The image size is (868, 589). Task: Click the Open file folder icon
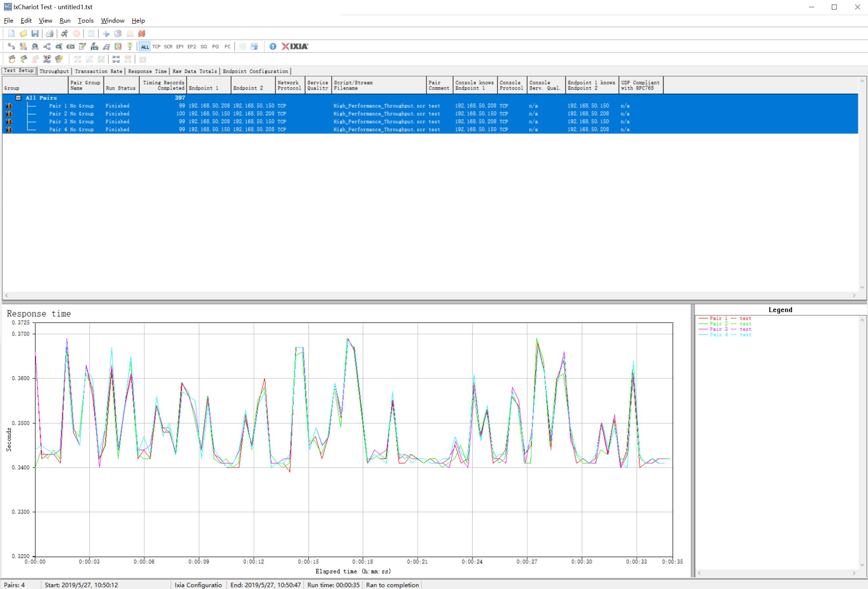coord(23,34)
